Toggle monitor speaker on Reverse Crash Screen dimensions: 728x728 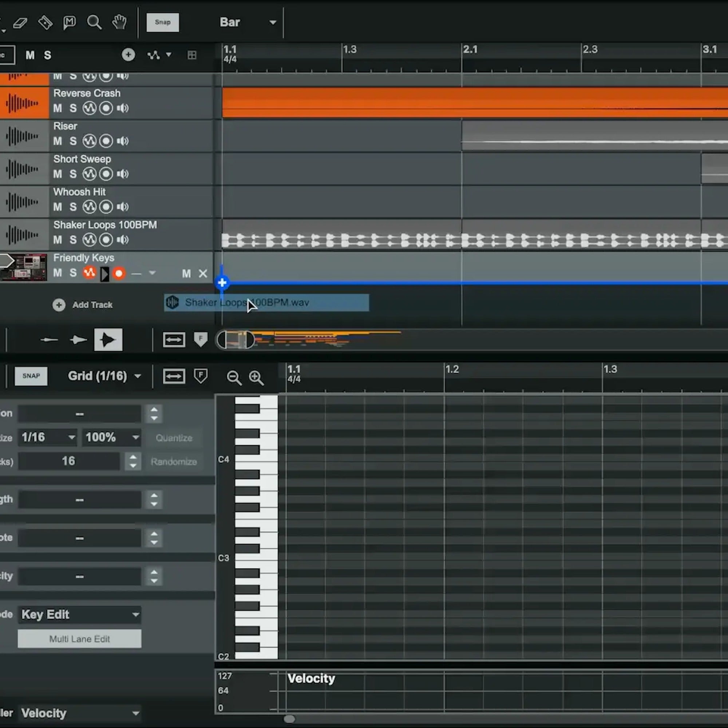[122, 108]
